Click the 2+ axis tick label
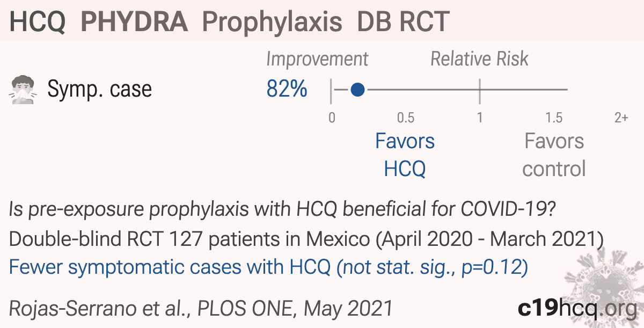This screenshot has height=328, width=644. [x=621, y=118]
